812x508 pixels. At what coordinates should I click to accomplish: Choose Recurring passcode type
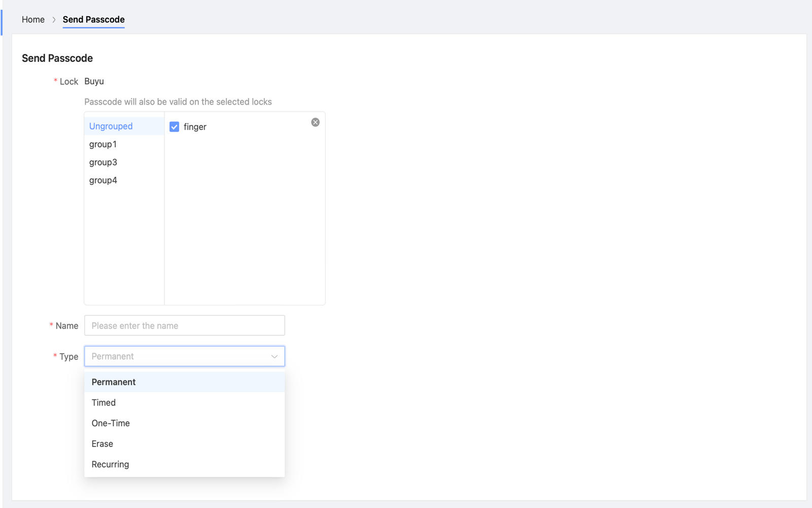coord(184,464)
